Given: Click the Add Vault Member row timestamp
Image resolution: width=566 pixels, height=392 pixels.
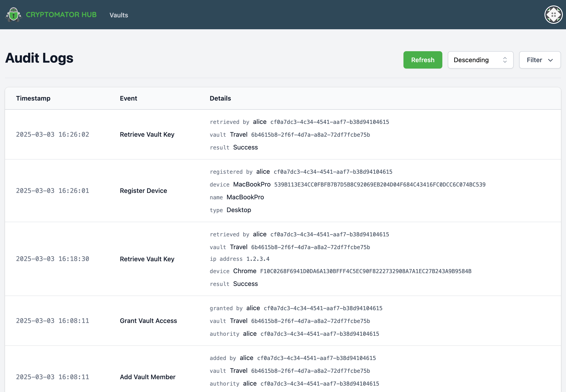Looking at the screenshot, I should [x=53, y=377].
